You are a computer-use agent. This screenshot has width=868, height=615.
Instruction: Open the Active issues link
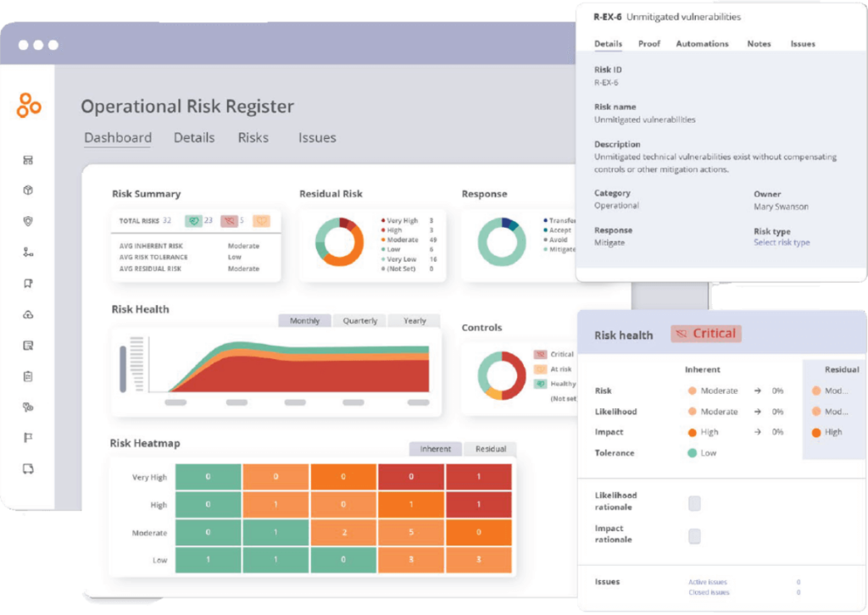[x=707, y=582]
